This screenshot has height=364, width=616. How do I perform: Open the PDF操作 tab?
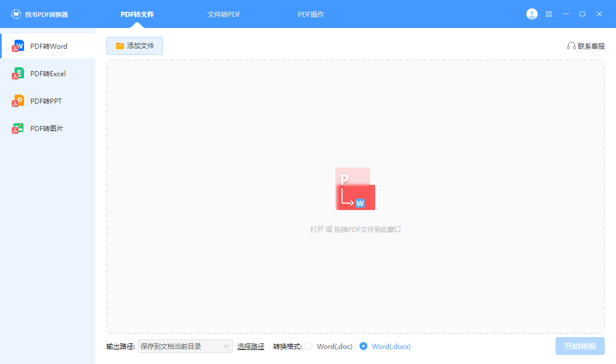[x=311, y=14]
